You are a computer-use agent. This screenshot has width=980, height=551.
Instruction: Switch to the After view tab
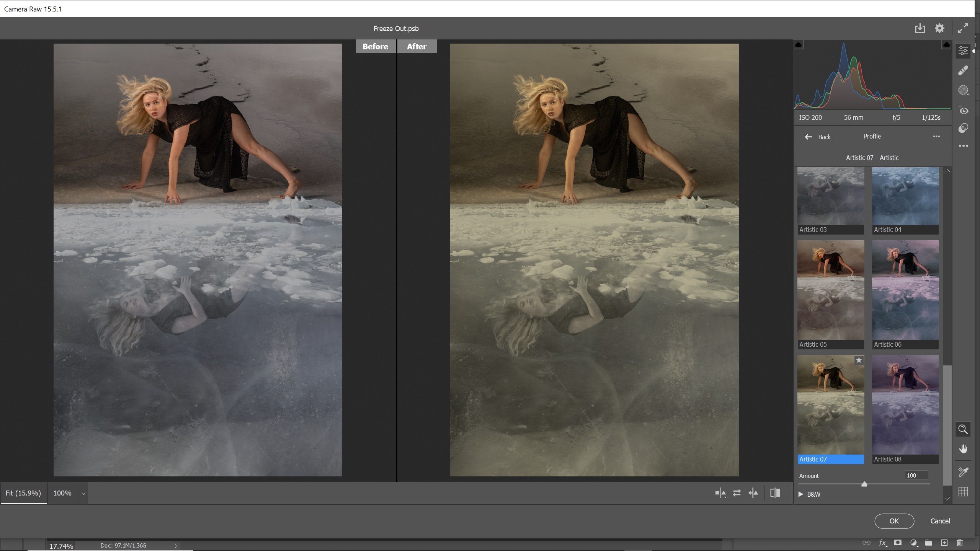416,46
